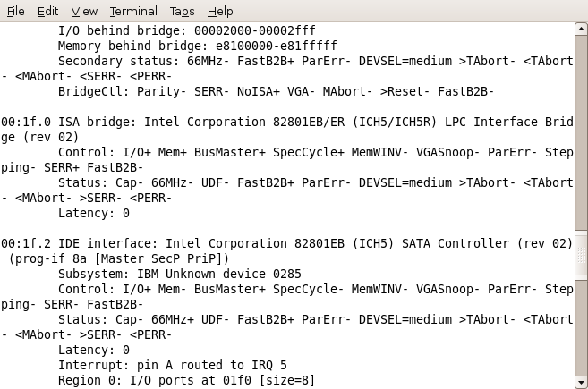The height and width of the screenshot is (389, 588).
Task: Open the Tabs menu
Action: click(182, 12)
